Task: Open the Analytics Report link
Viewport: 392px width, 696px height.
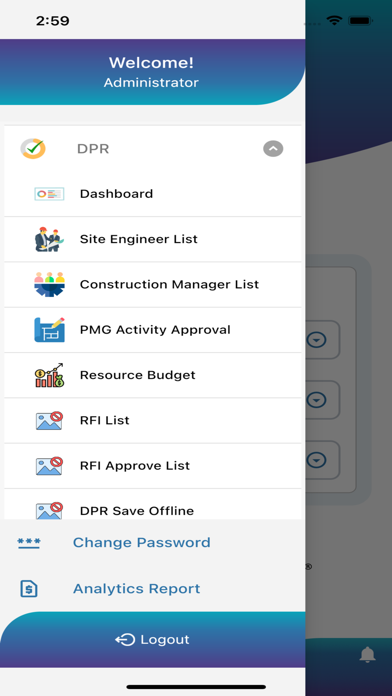Action: pos(136,589)
